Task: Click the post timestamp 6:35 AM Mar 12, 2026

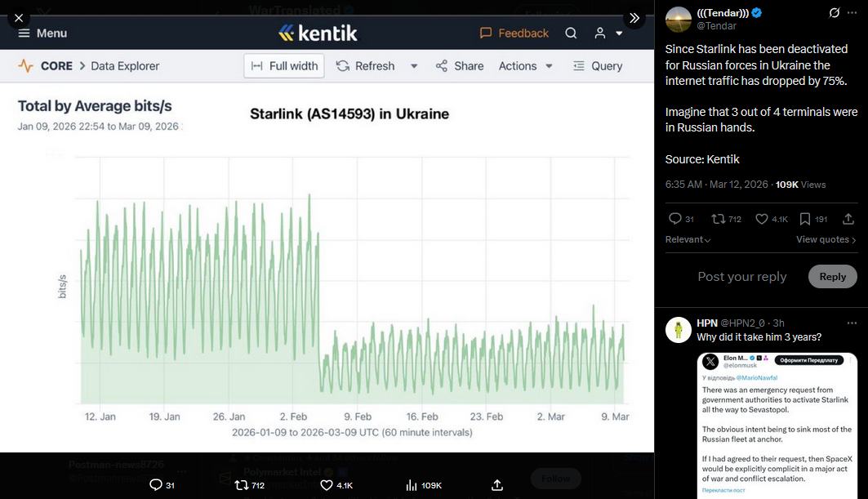Action: tap(716, 185)
